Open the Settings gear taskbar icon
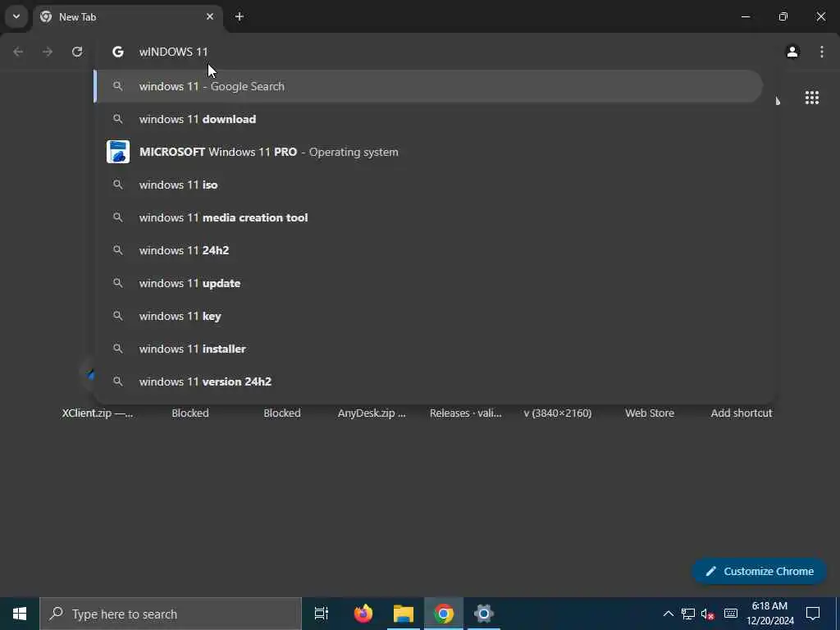Image resolution: width=840 pixels, height=630 pixels. tap(484, 614)
